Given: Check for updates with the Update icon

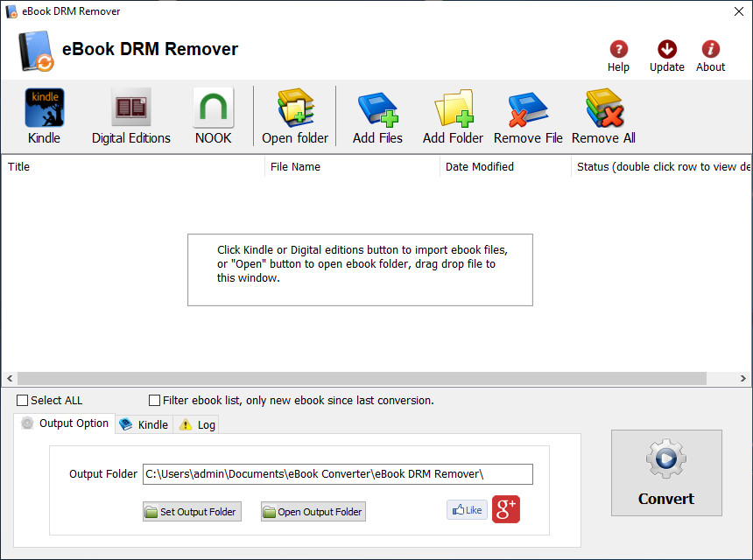Looking at the screenshot, I should click(x=667, y=56).
